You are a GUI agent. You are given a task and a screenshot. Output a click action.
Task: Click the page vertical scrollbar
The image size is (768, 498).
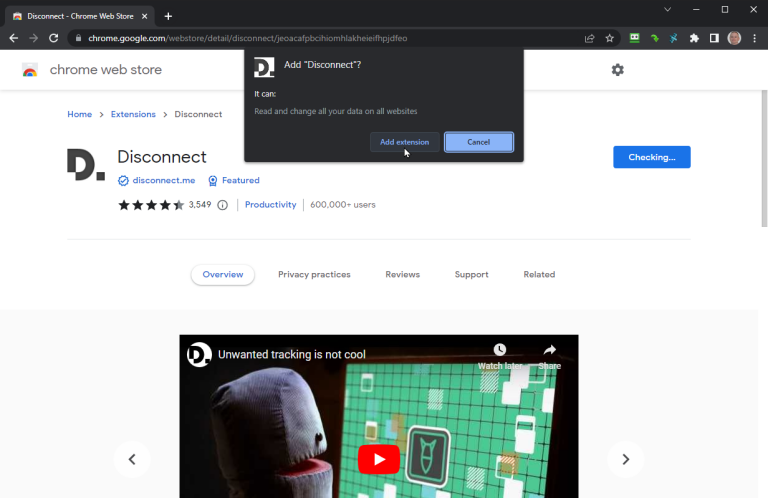point(764,159)
